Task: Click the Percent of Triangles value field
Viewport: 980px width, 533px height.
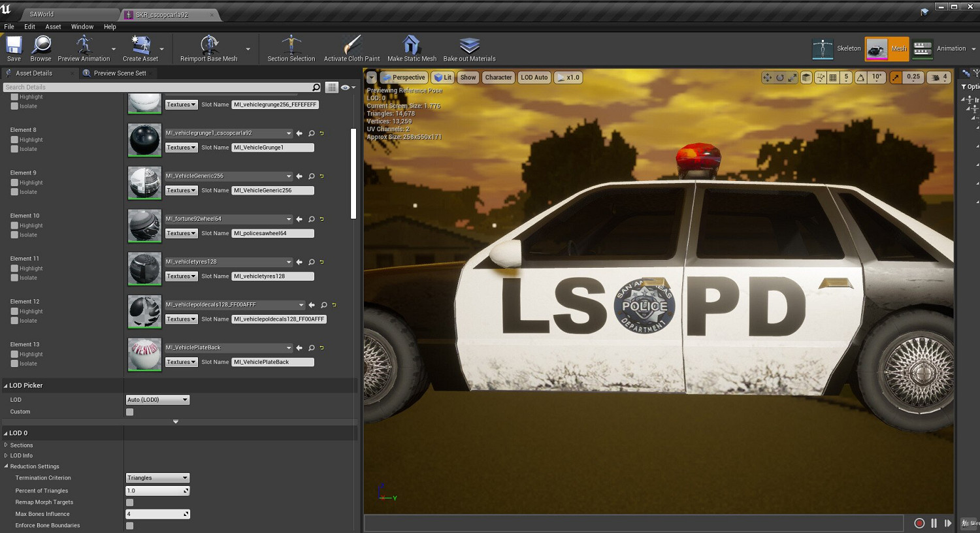Action: tap(154, 491)
